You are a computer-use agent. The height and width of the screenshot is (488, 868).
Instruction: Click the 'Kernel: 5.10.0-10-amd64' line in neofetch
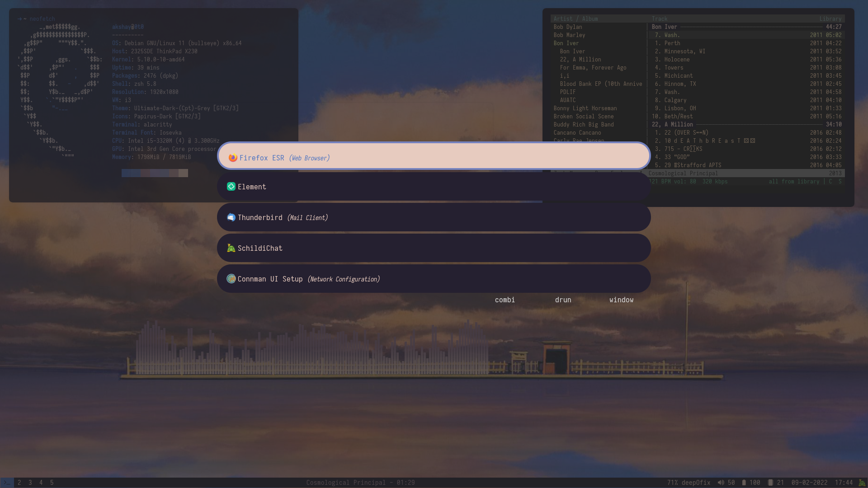(148, 60)
